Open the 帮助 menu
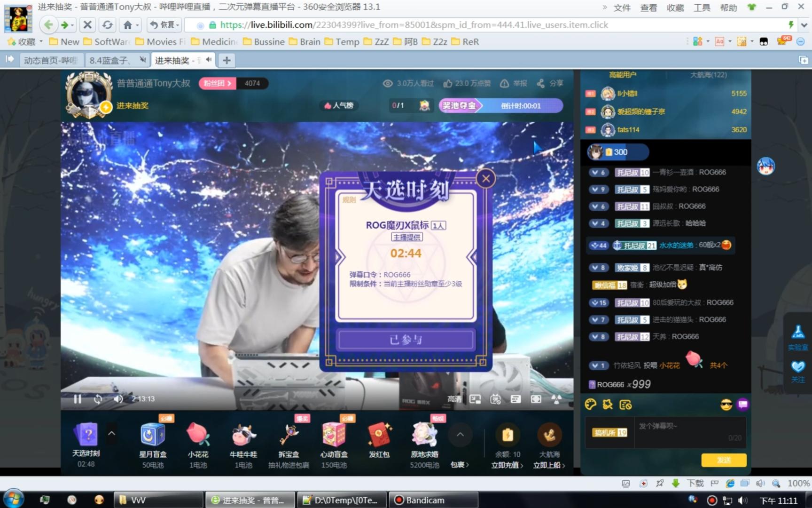Image resolution: width=812 pixels, height=508 pixels. (728, 8)
